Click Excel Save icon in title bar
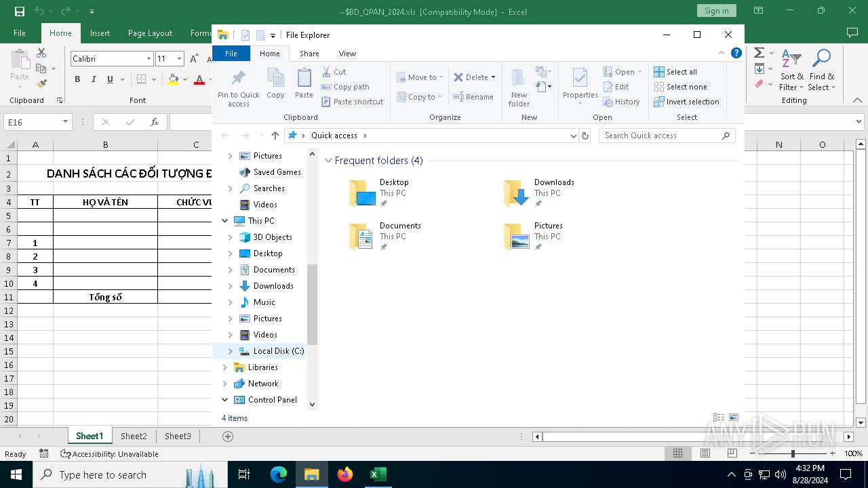 coord(20,12)
